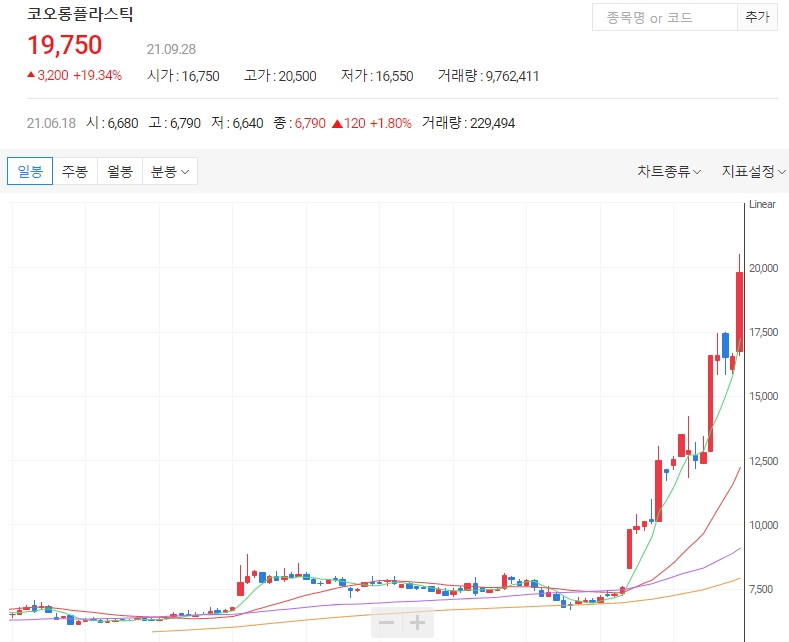Zoom in the chart with plus button
Image resolution: width=789 pixels, height=642 pixels.
click(418, 623)
